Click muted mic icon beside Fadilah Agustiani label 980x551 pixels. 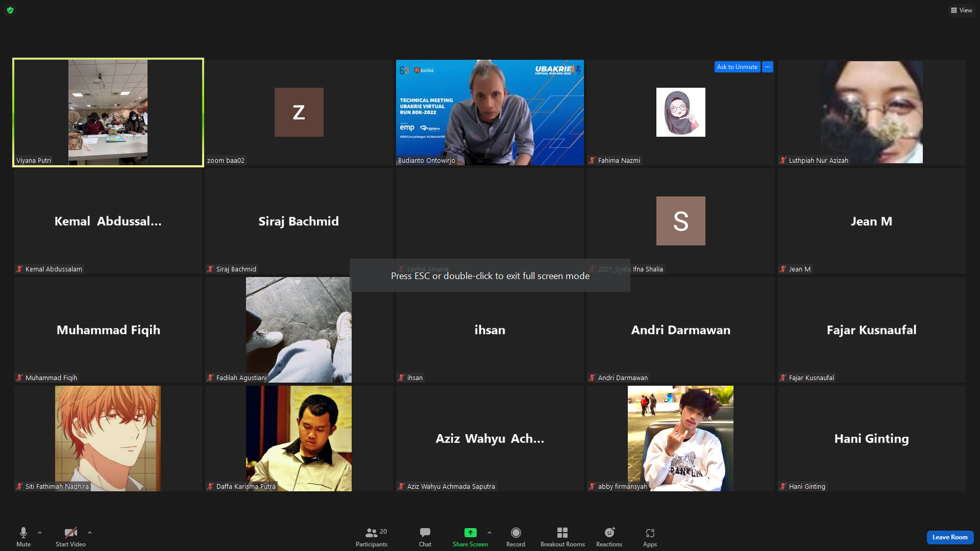pos(210,378)
